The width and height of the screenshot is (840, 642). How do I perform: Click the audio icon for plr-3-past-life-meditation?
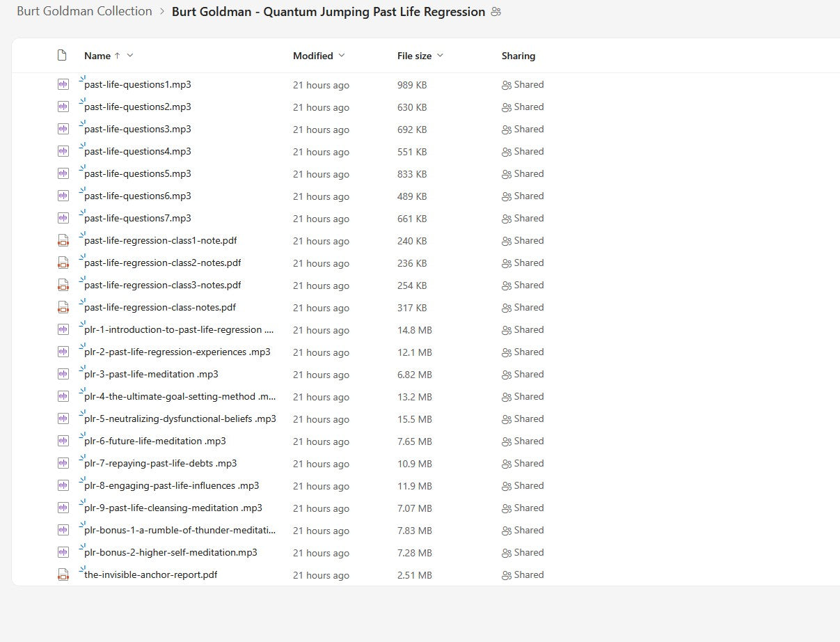coord(63,375)
